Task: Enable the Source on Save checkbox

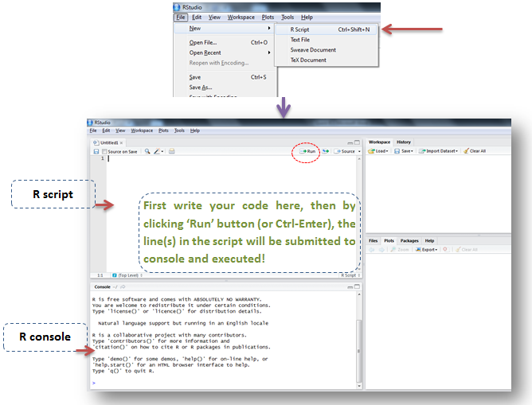Action: click(104, 151)
